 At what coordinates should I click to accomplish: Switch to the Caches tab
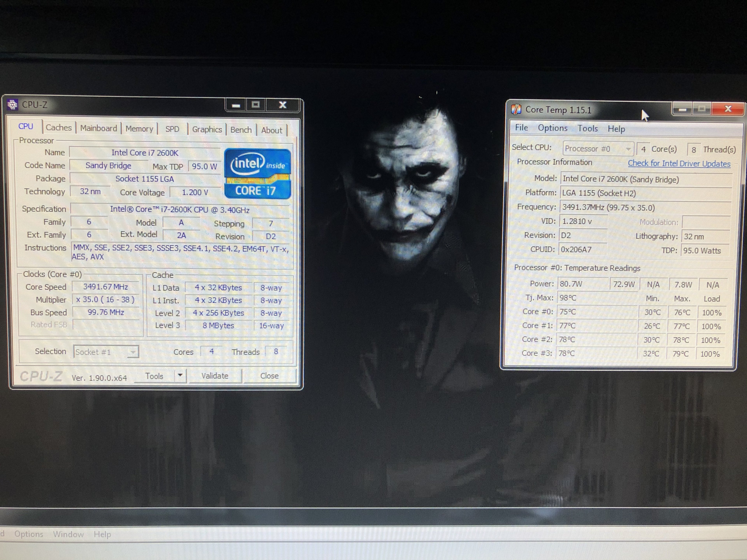[59, 128]
